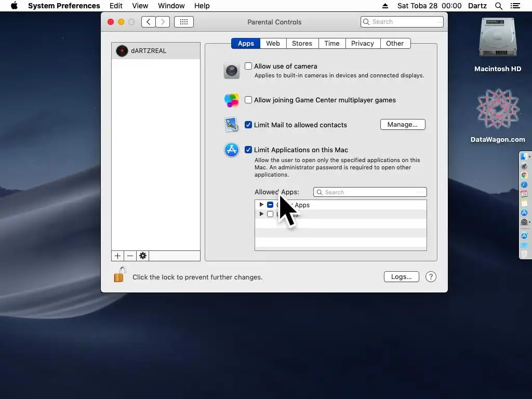Add a user with the plus button

[118, 256]
